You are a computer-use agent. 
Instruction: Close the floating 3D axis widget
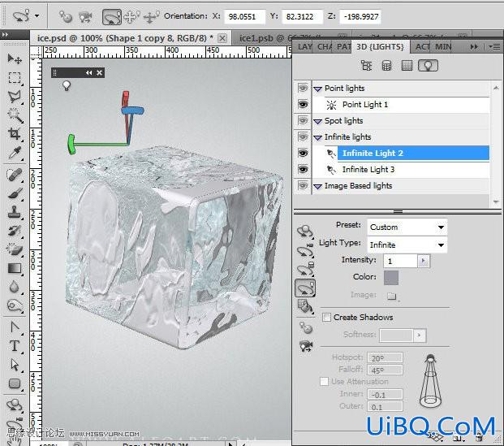tap(99, 73)
